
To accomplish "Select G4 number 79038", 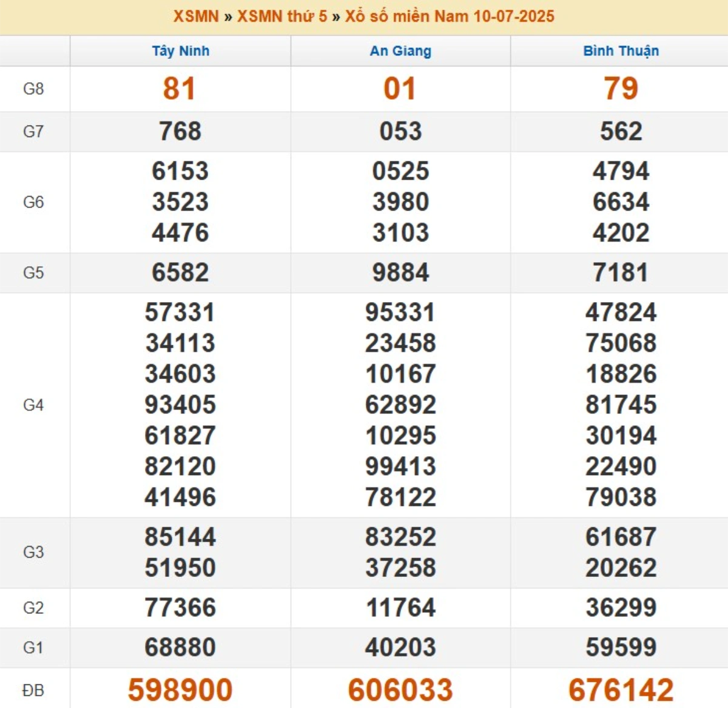I will 621,497.
